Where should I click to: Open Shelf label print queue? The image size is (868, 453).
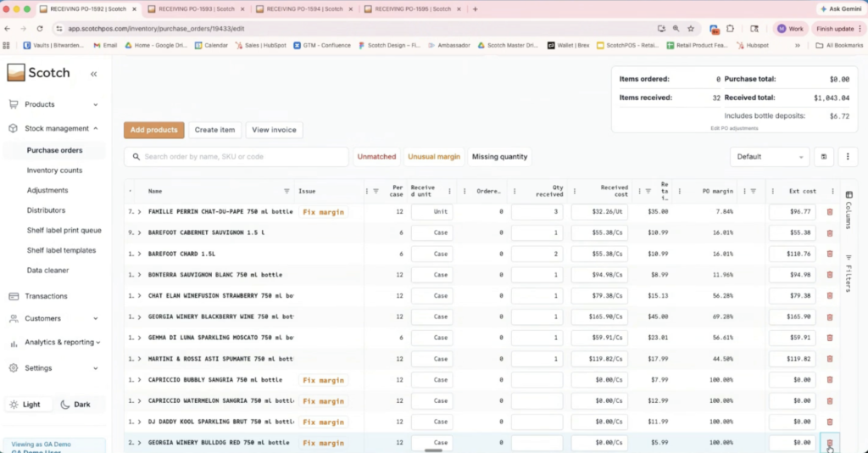(64, 230)
